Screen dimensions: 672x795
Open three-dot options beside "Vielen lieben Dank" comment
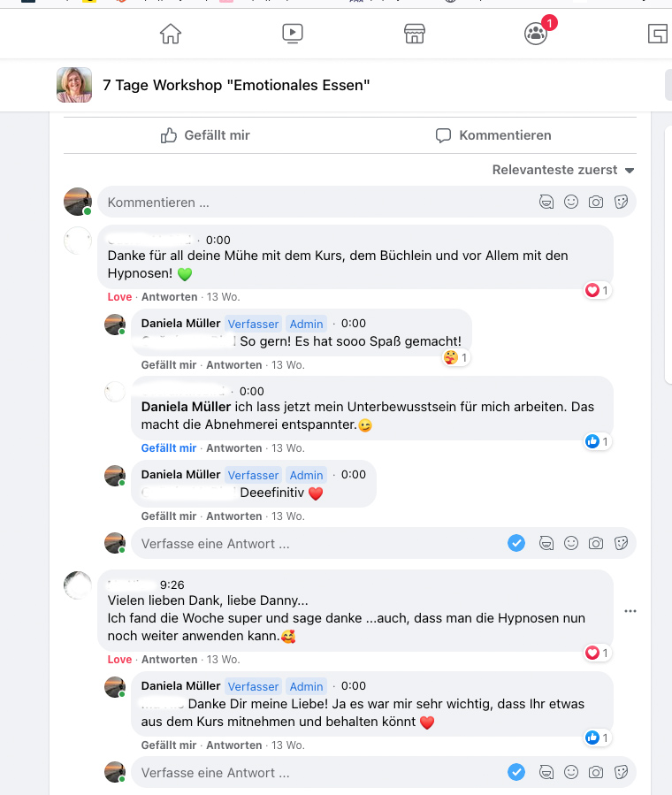pos(630,611)
